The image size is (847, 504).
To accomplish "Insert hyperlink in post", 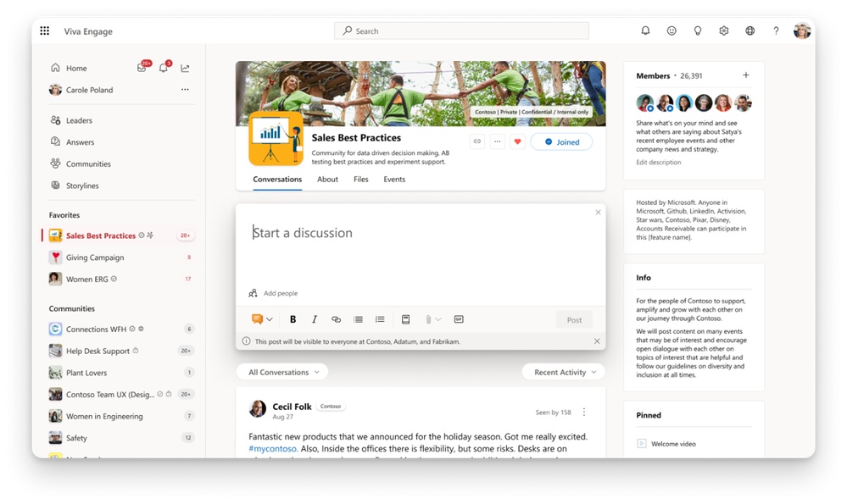I will pyautogui.click(x=336, y=319).
